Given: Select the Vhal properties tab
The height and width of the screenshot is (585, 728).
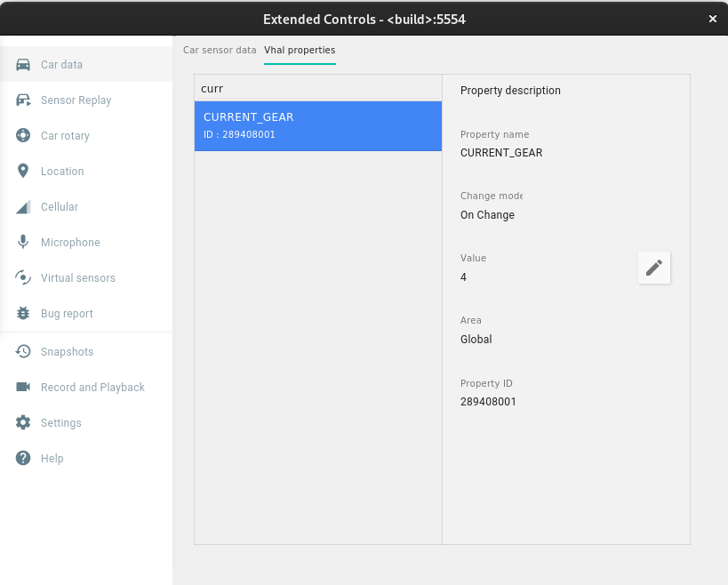Looking at the screenshot, I should click(x=300, y=50).
